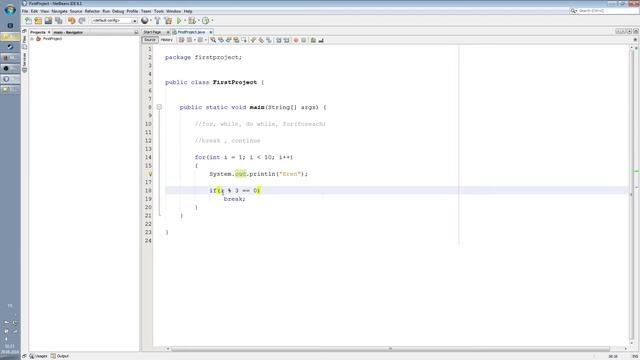
Task: Open the Help menu
Action: 188,11
